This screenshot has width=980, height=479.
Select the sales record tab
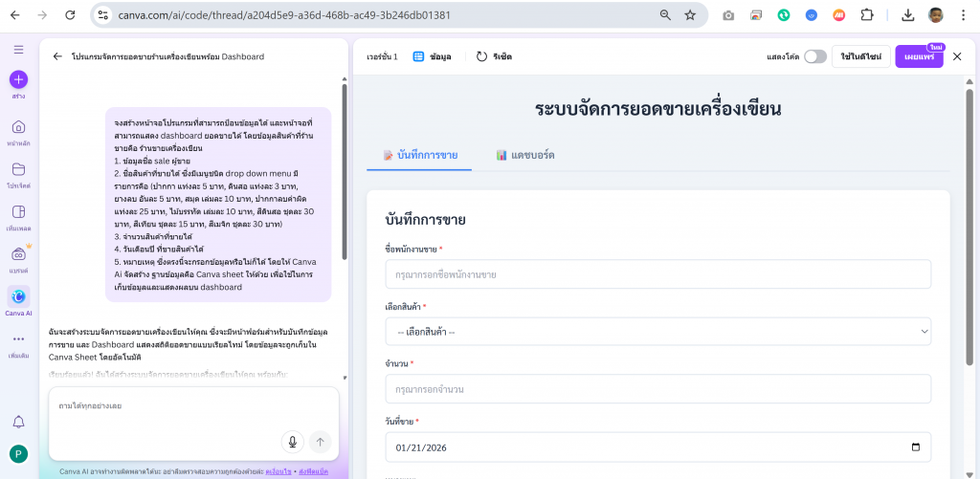coord(419,155)
